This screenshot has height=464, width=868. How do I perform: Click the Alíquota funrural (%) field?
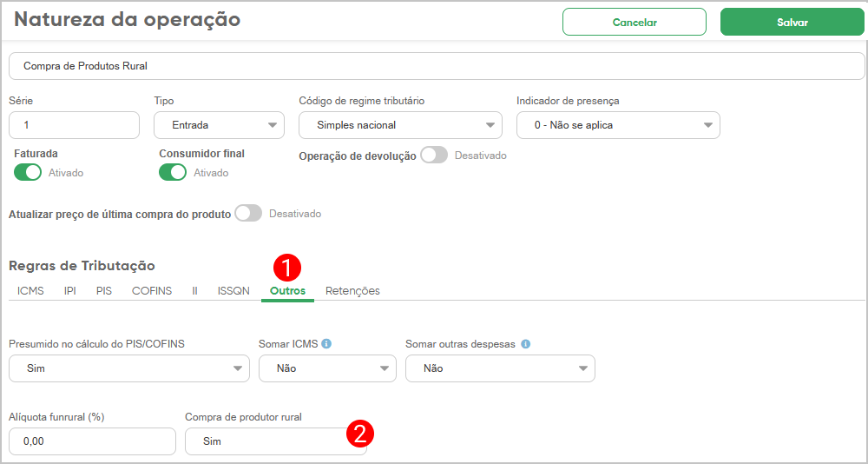click(x=93, y=441)
